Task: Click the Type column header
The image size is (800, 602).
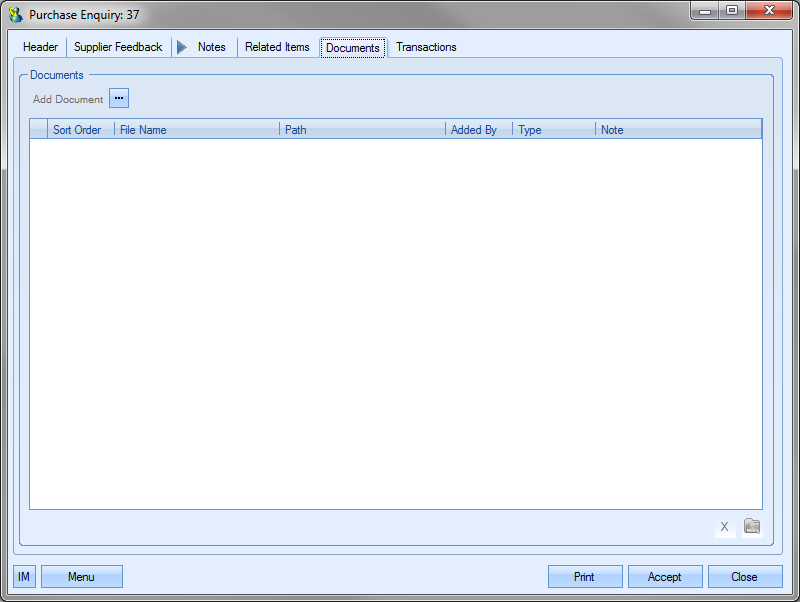Action: click(x=554, y=130)
